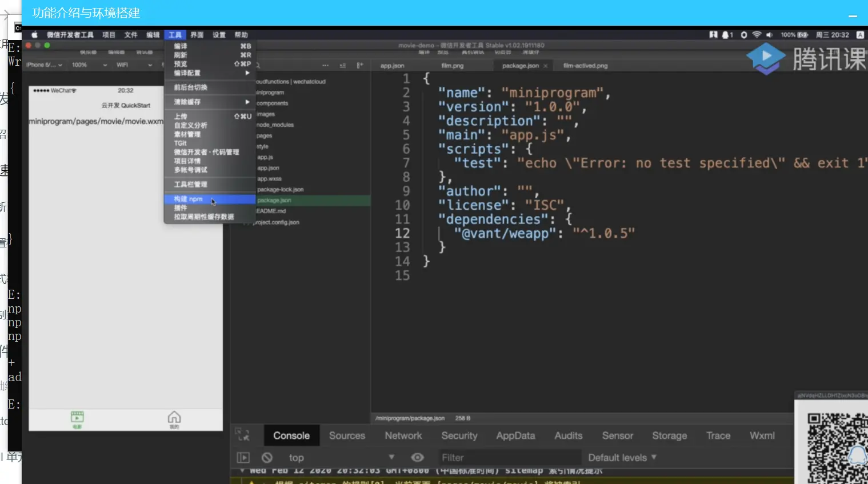Switch to the Console devtools tab
This screenshot has height=484, width=868.
coord(291,435)
